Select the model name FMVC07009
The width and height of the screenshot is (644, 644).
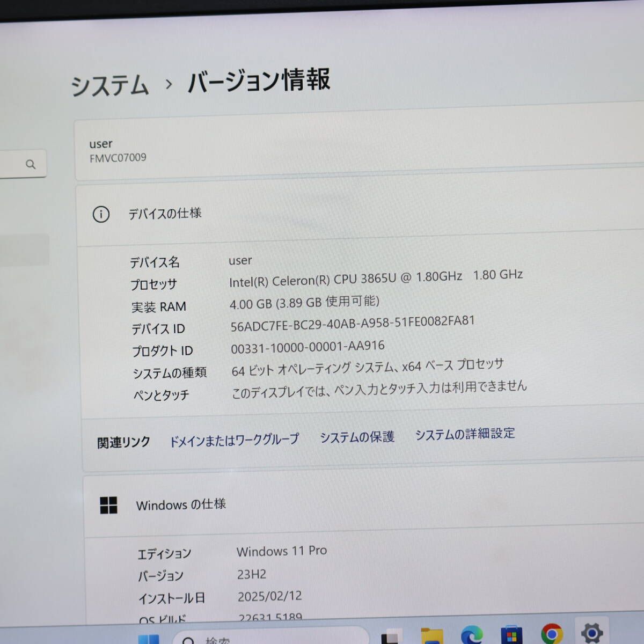pos(118,158)
